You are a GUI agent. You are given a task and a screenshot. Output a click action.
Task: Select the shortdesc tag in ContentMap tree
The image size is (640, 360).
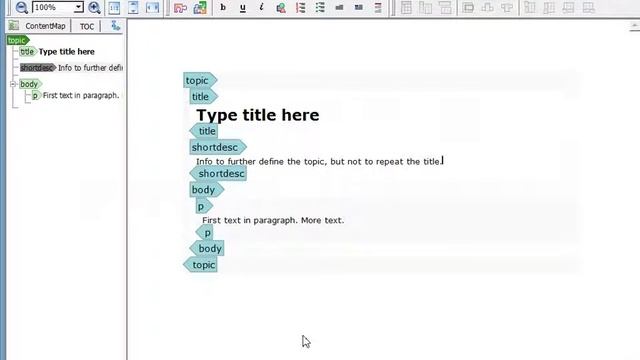click(x=38, y=68)
